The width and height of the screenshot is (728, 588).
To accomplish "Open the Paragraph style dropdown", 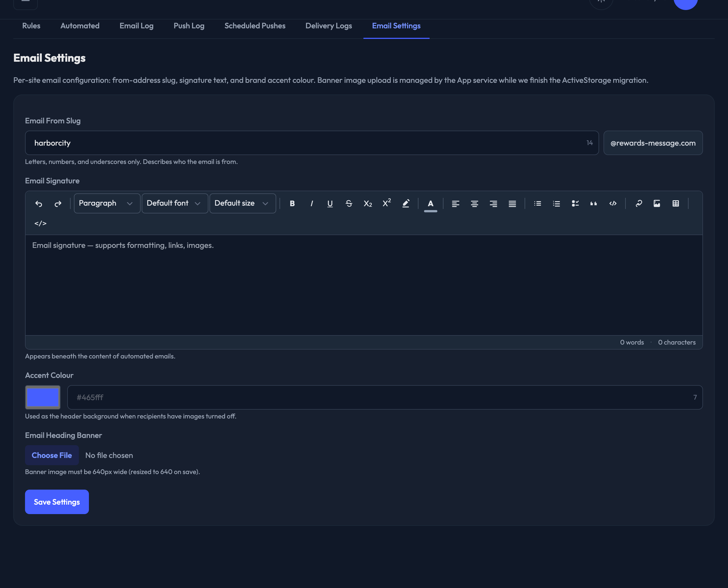I will click(x=107, y=203).
